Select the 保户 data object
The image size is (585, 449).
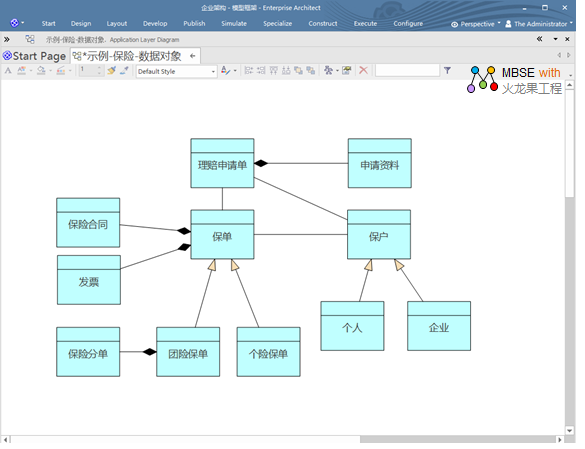tap(379, 234)
